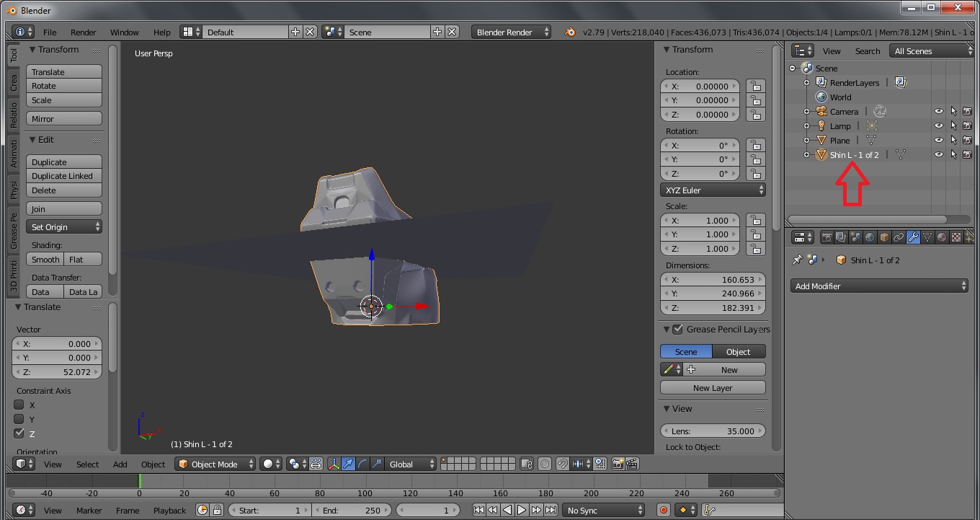Click the record keyframe button in timeline
The image size is (980, 520).
click(664, 510)
